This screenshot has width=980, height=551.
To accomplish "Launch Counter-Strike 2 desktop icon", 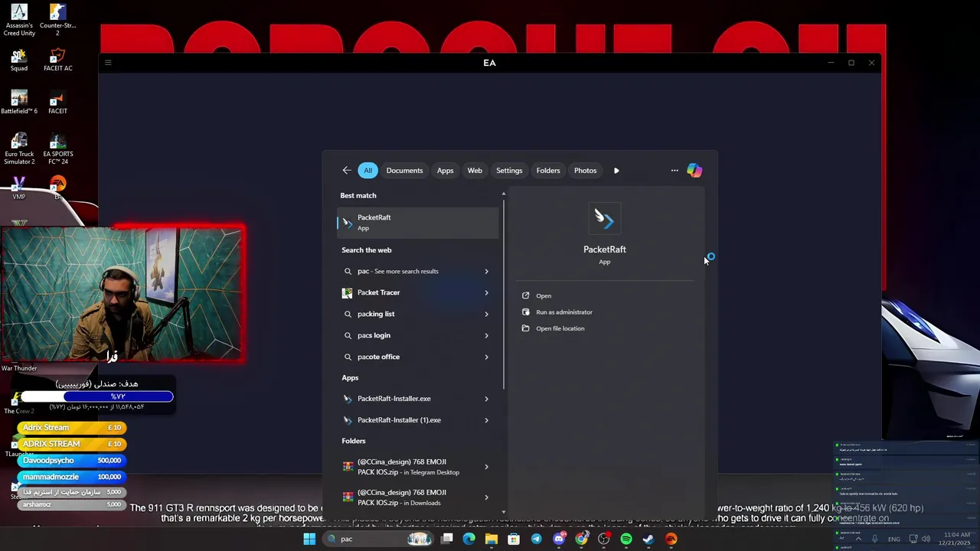I will click(57, 20).
